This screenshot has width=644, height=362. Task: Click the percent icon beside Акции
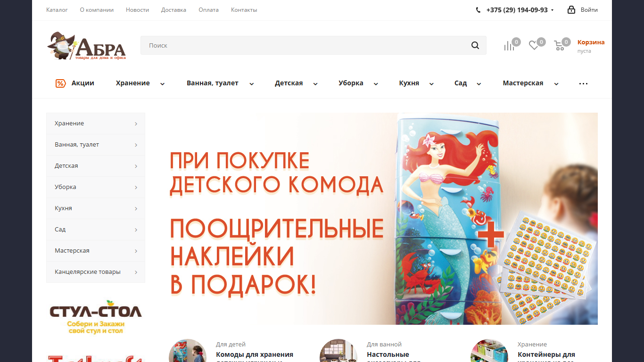(60, 83)
